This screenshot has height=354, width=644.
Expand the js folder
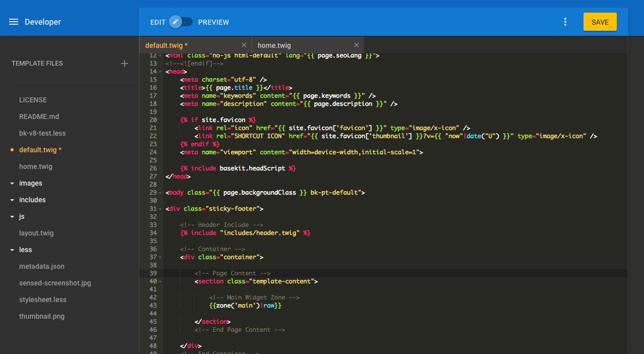(x=12, y=217)
